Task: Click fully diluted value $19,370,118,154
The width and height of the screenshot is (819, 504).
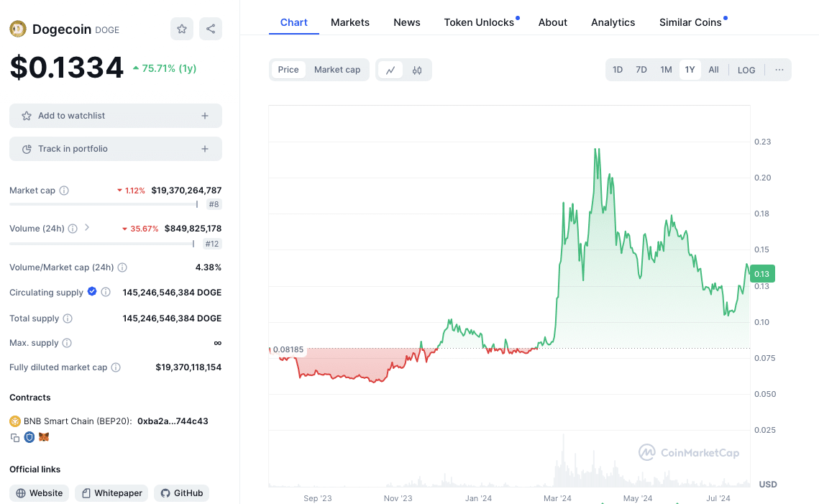Action: click(x=188, y=367)
